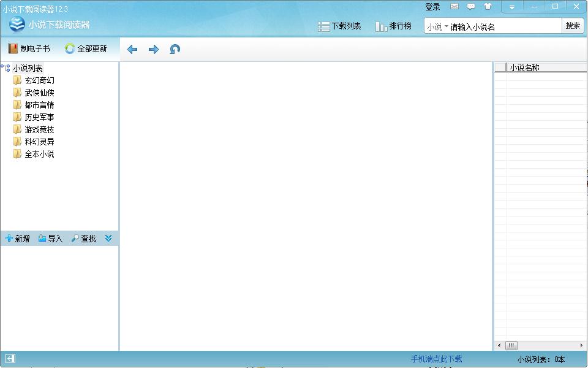The image size is (588, 368).
Task: Click 新增 to add a novel
Action: (18, 239)
